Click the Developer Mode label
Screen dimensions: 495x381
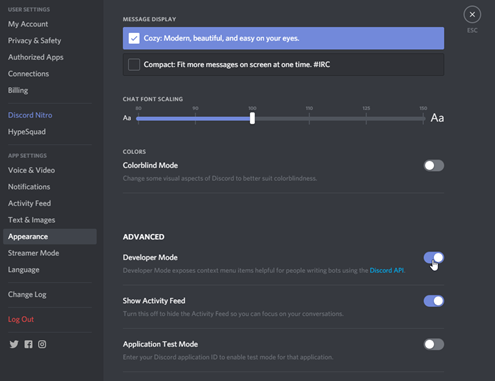click(x=150, y=257)
